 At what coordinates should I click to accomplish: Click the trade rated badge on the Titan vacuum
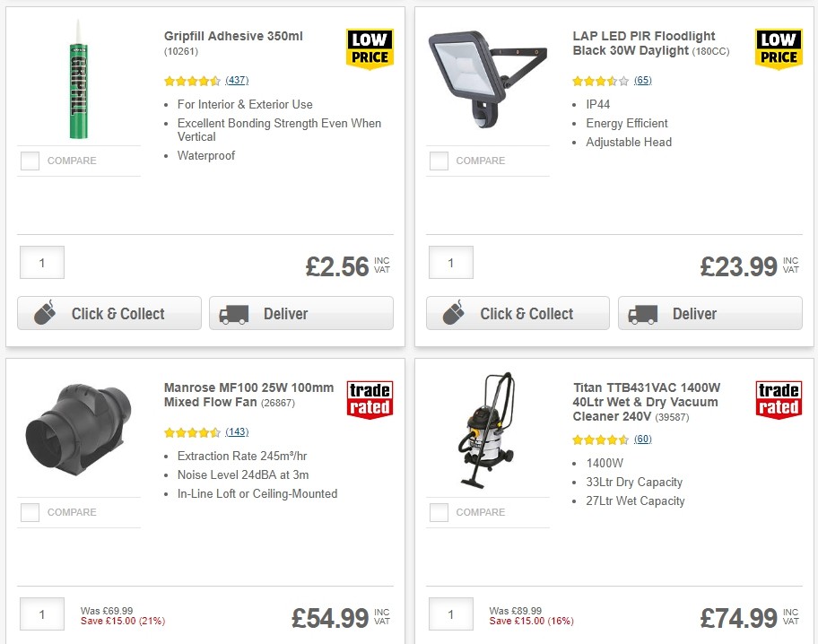779,400
